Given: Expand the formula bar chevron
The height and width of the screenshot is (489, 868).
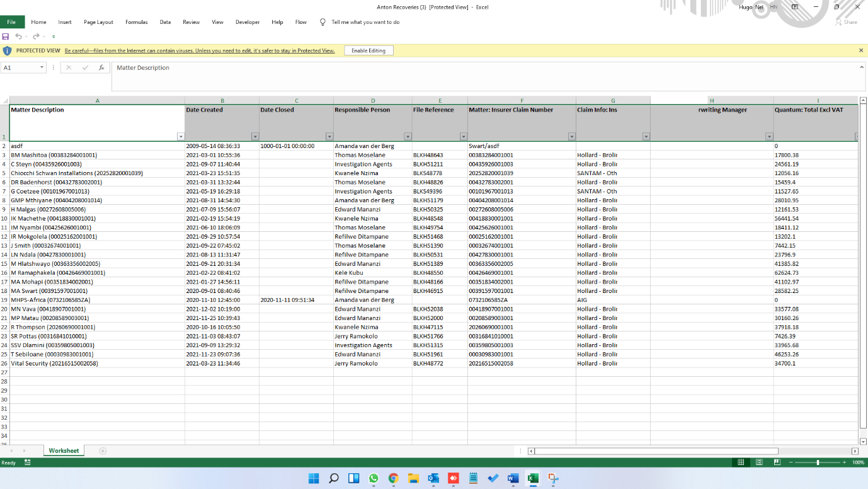Looking at the screenshot, I should [x=862, y=67].
